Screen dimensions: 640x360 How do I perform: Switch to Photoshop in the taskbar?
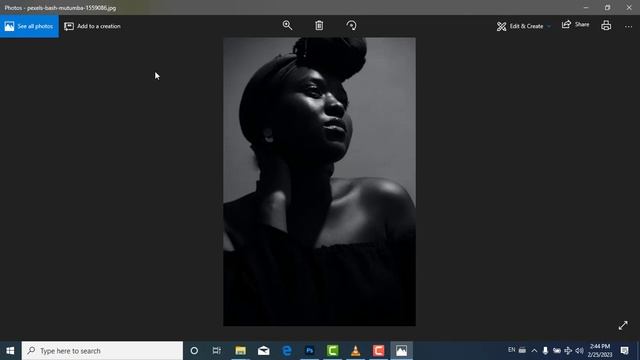[x=310, y=351]
